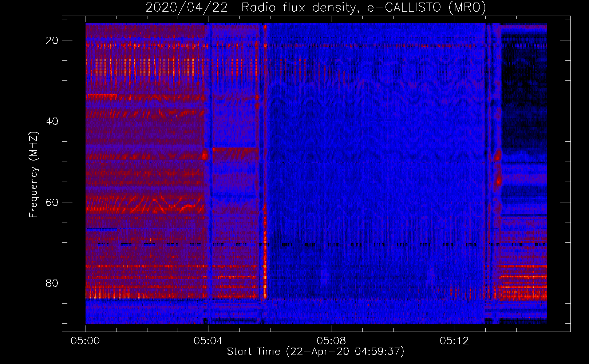Click the '20' frequency tick label

(x=52, y=40)
